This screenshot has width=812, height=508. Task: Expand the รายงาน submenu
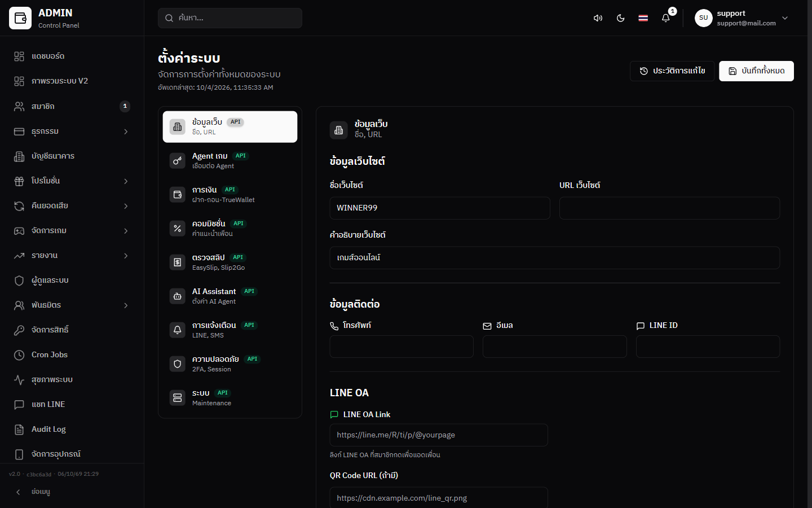click(x=72, y=256)
